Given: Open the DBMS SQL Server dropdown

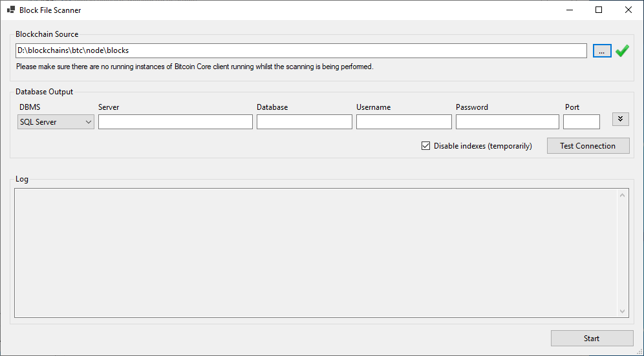Looking at the screenshot, I should pos(56,122).
